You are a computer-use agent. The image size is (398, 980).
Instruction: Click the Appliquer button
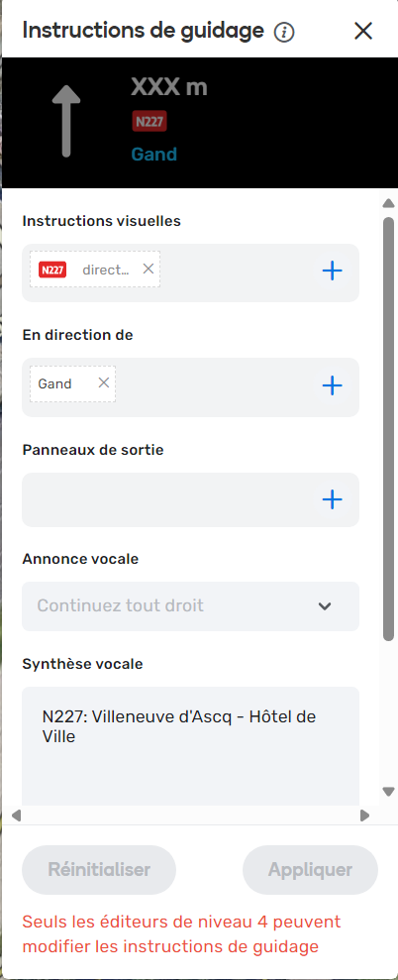pos(311,870)
